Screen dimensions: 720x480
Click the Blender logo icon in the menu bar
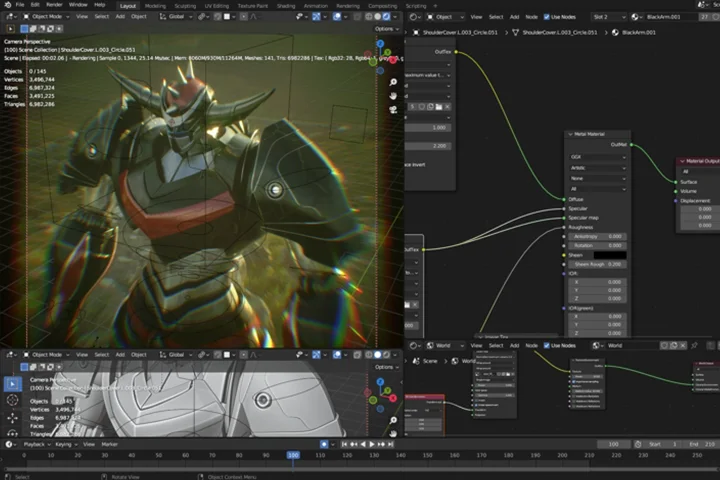click(x=8, y=5)
